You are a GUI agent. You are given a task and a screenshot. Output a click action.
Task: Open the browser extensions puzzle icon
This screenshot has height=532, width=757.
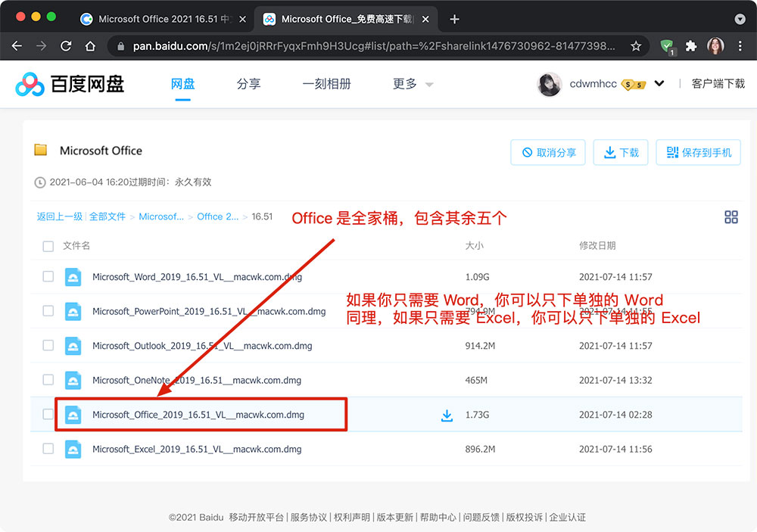point(691,46)
